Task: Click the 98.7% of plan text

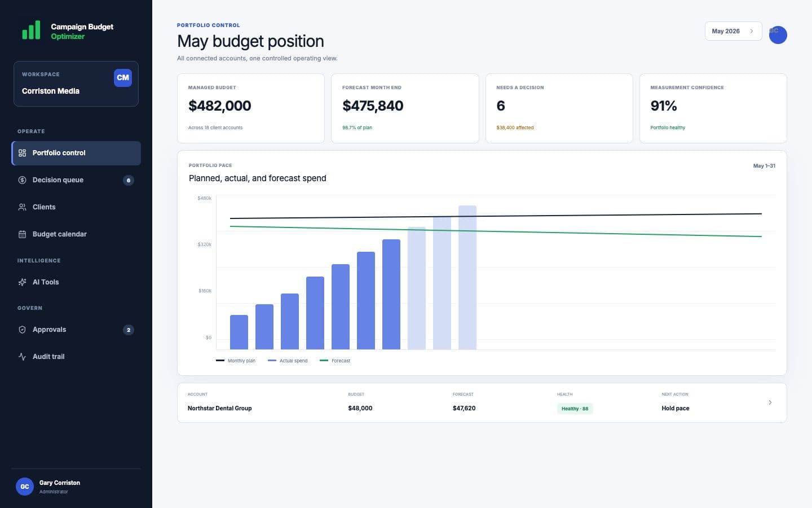Action: click(x=357, y=128)
